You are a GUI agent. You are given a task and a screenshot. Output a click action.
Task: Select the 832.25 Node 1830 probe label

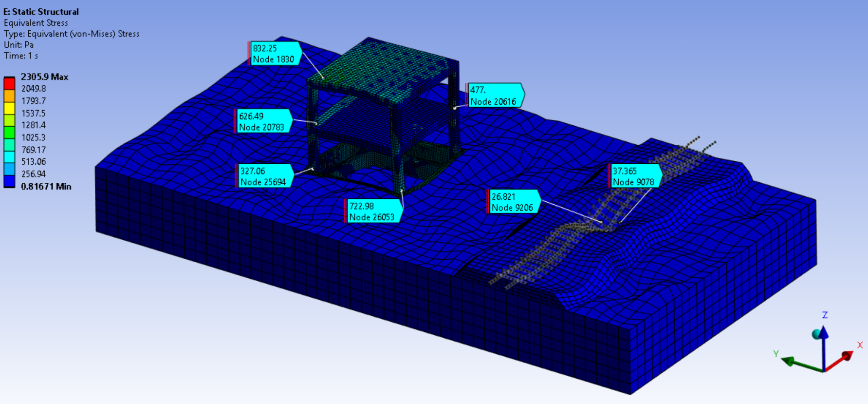tap(275, 54)
